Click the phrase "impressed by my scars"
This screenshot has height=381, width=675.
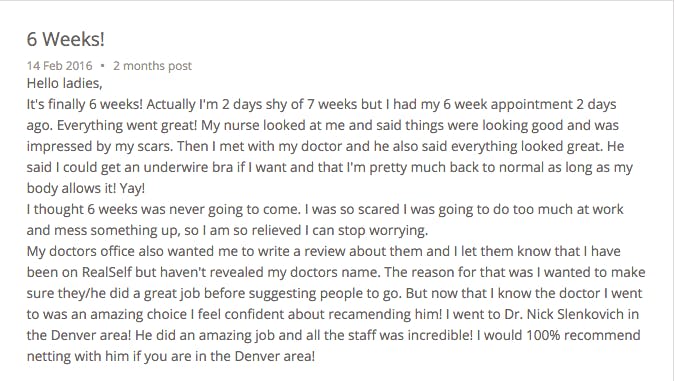click(99, 146)
